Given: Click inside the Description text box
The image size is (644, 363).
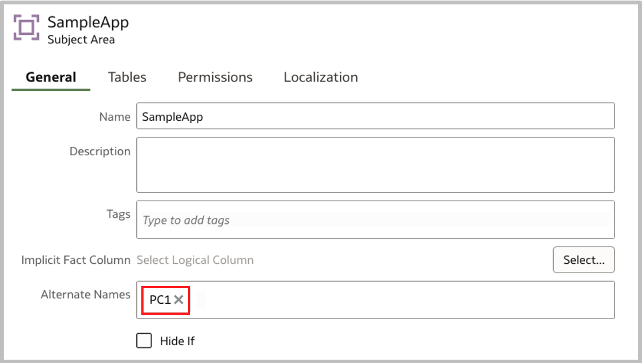Looking at the screenshot, I should pyautogui.click(x=375, y=165).
